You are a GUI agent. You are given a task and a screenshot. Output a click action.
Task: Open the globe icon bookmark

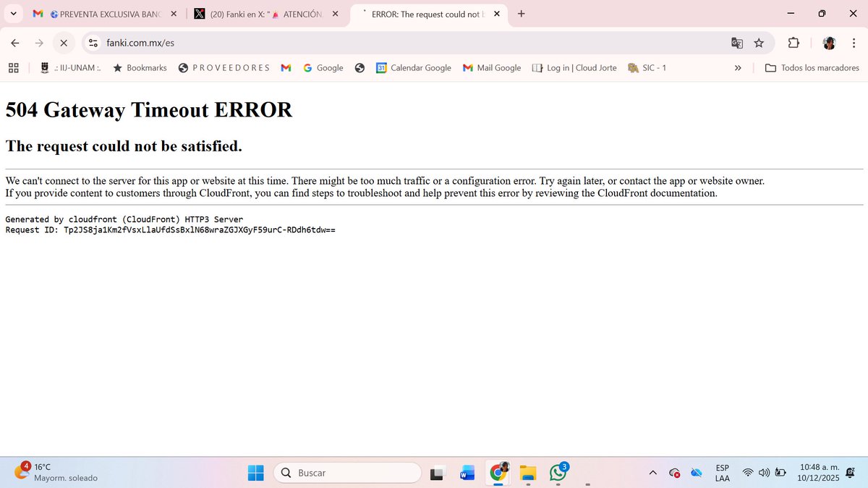coord(359,68)
